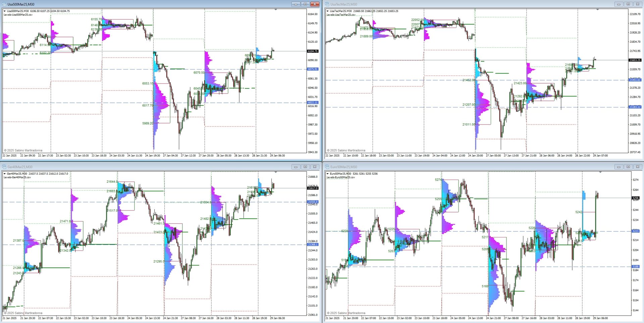This screenshot has height=323, width=644.
Task: Close the Usa500Mar25,M30 chart window
Action: point(315,4)
